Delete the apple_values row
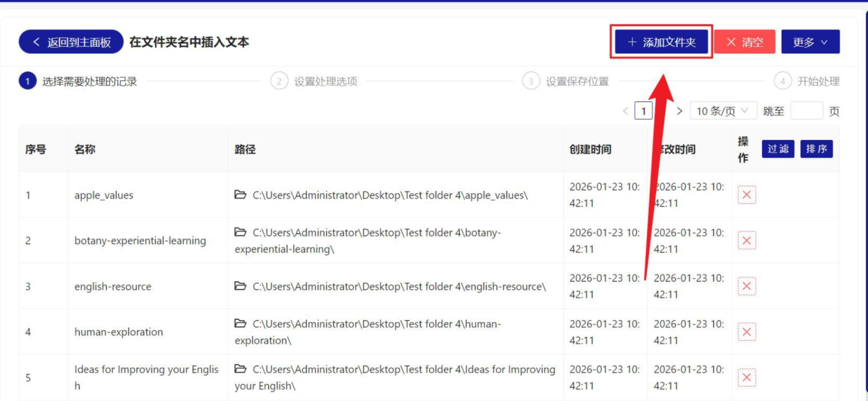 (747, 195)
